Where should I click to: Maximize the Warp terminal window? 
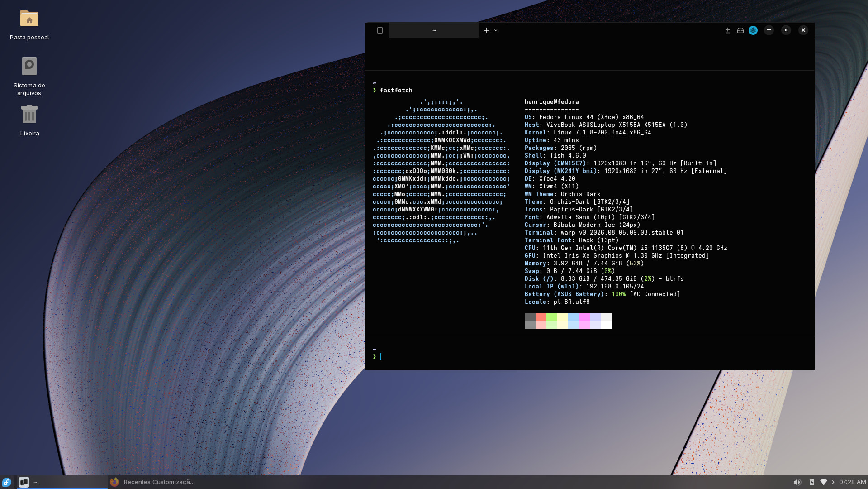[786, 30]
